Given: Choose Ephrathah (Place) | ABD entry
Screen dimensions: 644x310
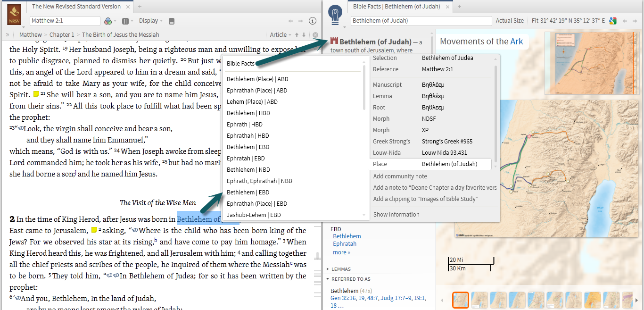Looking at the screenshot, I should (257, 91).
